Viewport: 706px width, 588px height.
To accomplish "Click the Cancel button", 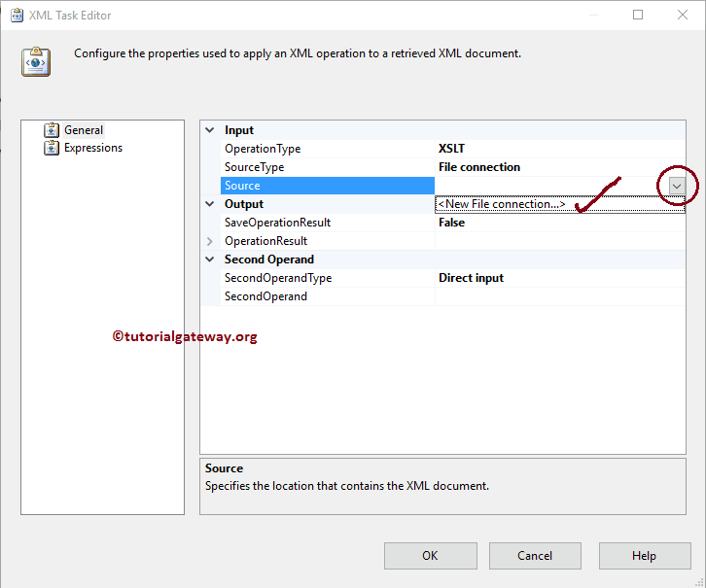I will click(535, 556).
